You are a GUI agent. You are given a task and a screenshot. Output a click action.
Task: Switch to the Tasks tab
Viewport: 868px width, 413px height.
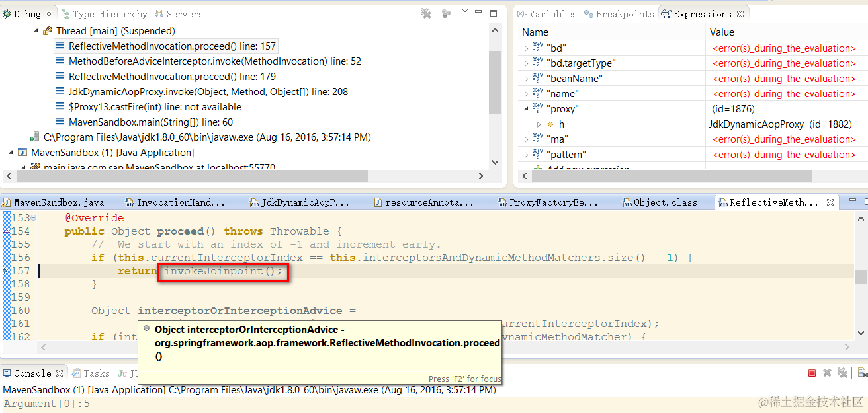[x=91, y=373]
